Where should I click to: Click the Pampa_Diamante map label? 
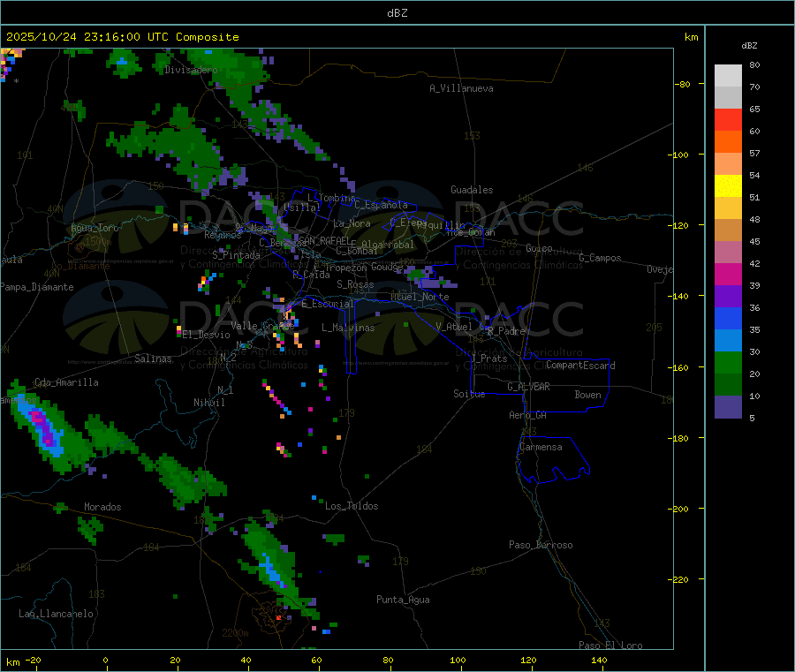(37, 287)
